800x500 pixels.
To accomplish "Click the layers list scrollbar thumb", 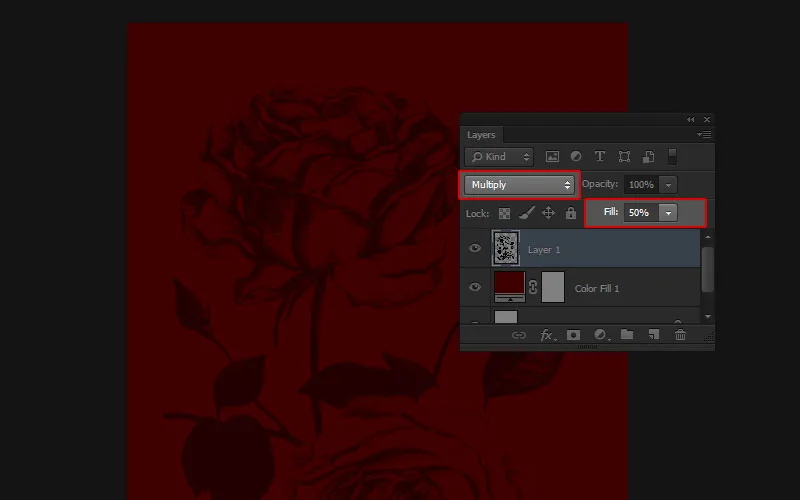I will tap(707, 269).
